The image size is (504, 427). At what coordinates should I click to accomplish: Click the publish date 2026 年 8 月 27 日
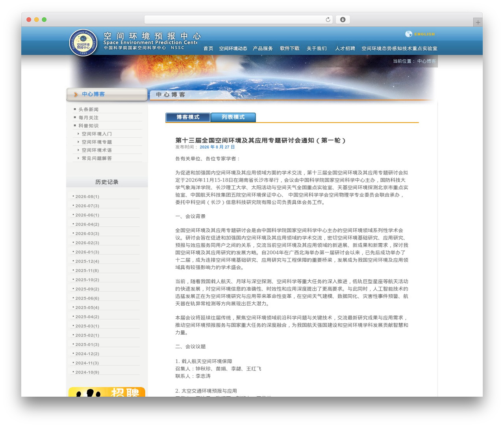click(217, 147)
